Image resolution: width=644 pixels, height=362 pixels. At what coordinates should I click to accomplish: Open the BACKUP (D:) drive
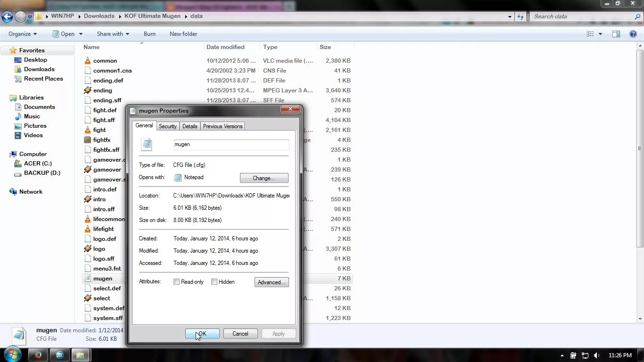pyautogui.click(x=42, y=173)
